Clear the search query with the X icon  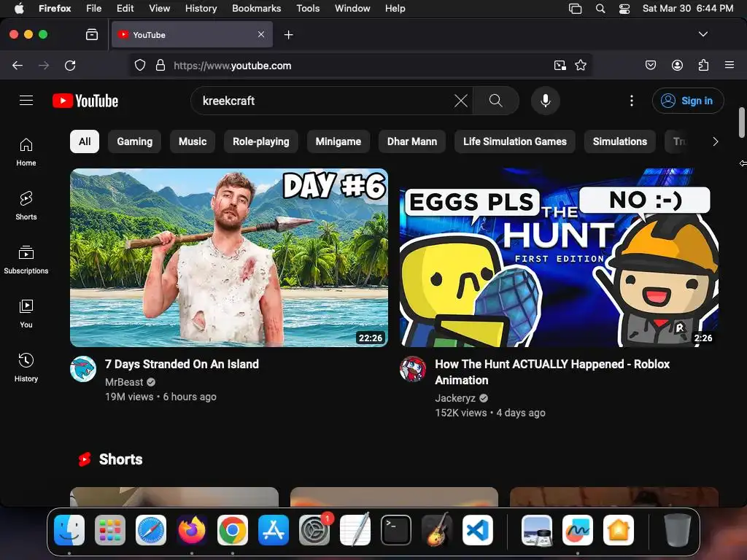461,101
